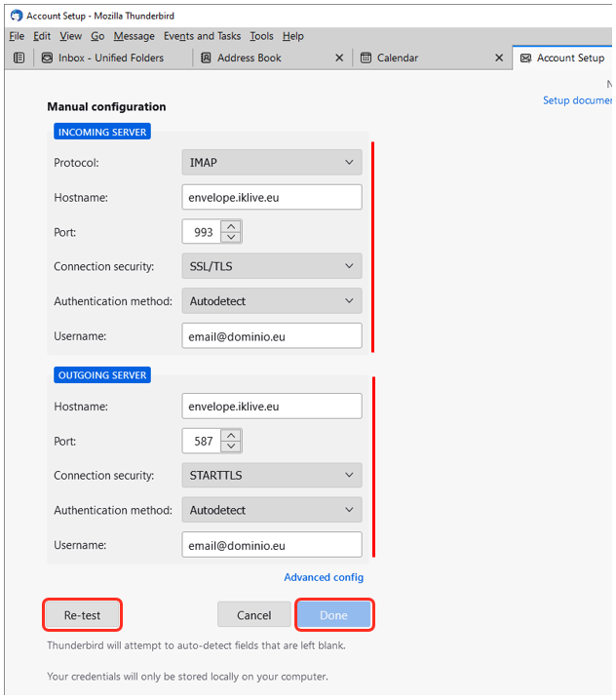Increase the incoming server port number
Image resolution: width=616 pixels, height=700 pixels.
(231, 227)
